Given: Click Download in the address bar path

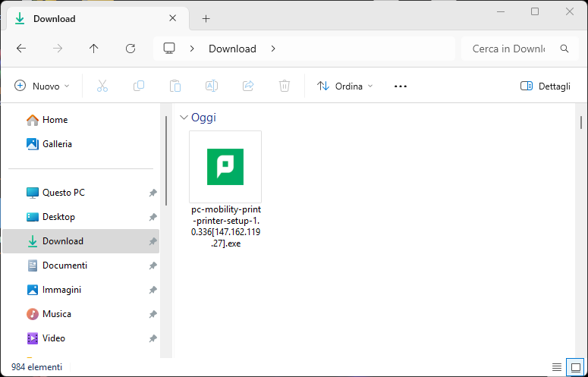Looking at the screenshot, I should 232,49.
